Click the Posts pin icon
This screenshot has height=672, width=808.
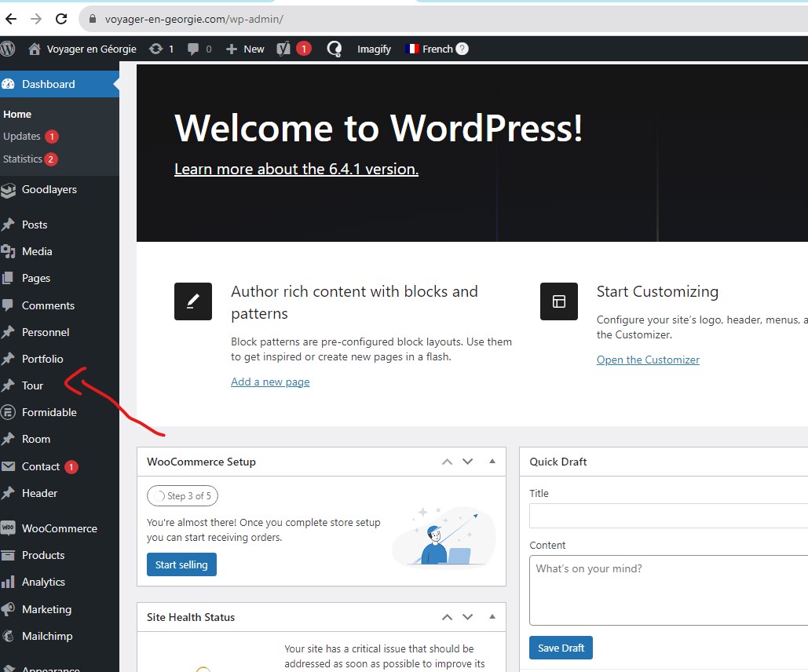click(x=8, y=225)
